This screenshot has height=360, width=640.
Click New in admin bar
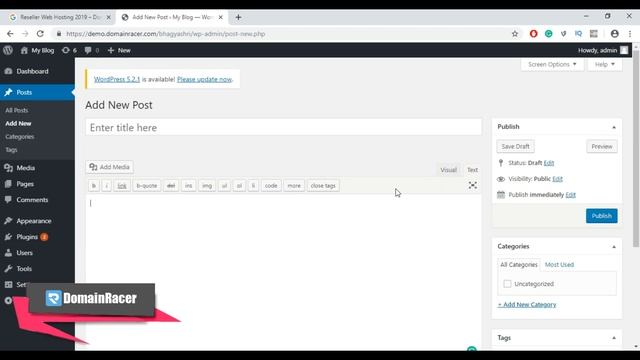pos(119,50)
